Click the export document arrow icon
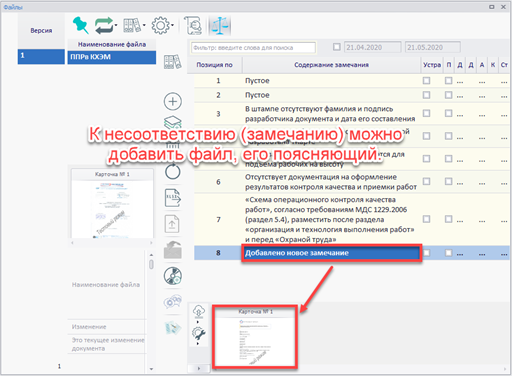Screen dimensions: 512x376 173,198
